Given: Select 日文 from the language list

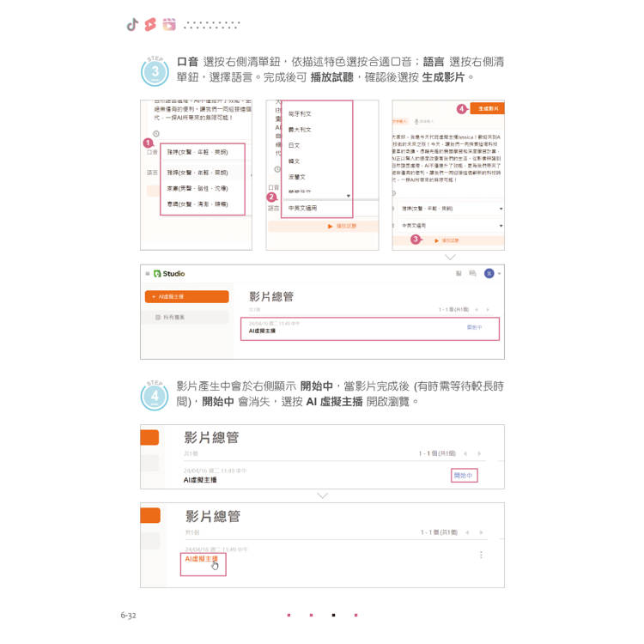Looking at the screenshot, I should [294, 145].
